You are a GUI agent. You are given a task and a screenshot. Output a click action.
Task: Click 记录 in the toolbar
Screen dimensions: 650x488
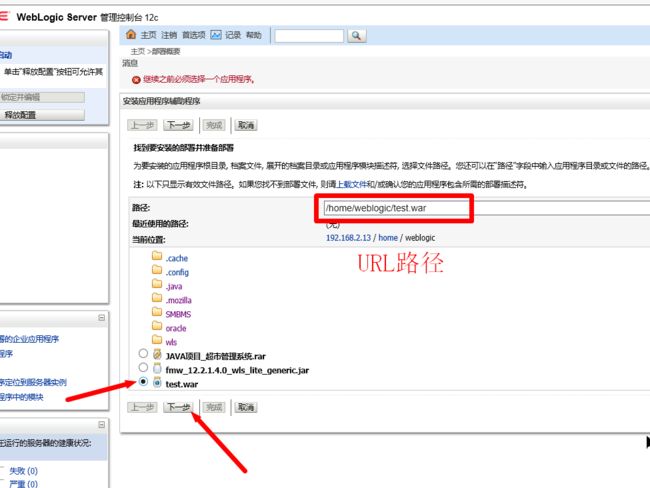pos(233,35)
